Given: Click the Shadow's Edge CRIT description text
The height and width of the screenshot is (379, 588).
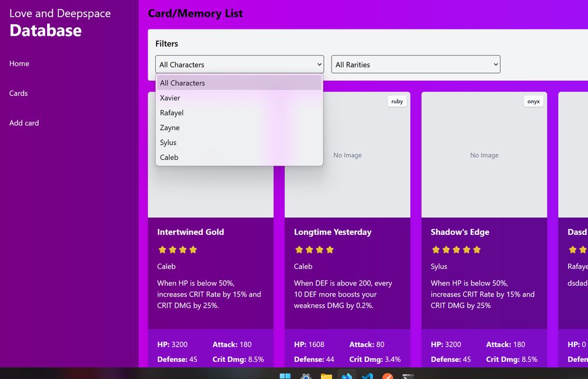Looking at the screenshot, I should 483,294.
